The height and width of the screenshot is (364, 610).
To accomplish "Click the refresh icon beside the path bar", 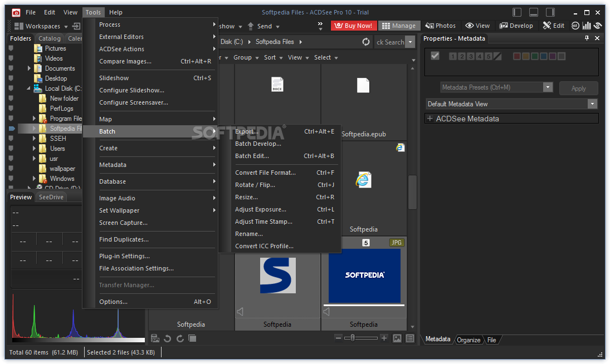I will point(366,42).
